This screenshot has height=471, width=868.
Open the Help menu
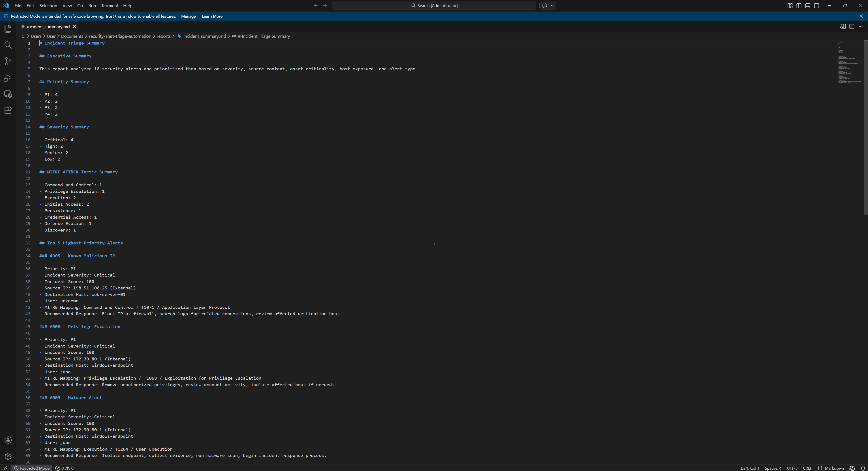pyautogui.click(x=128, y=5)
